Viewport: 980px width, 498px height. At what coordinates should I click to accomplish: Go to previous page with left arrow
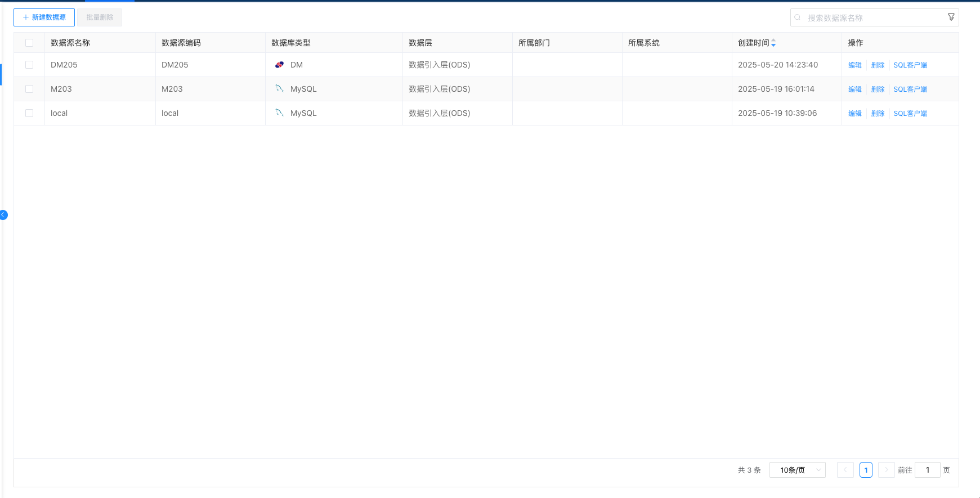[845, 470]
